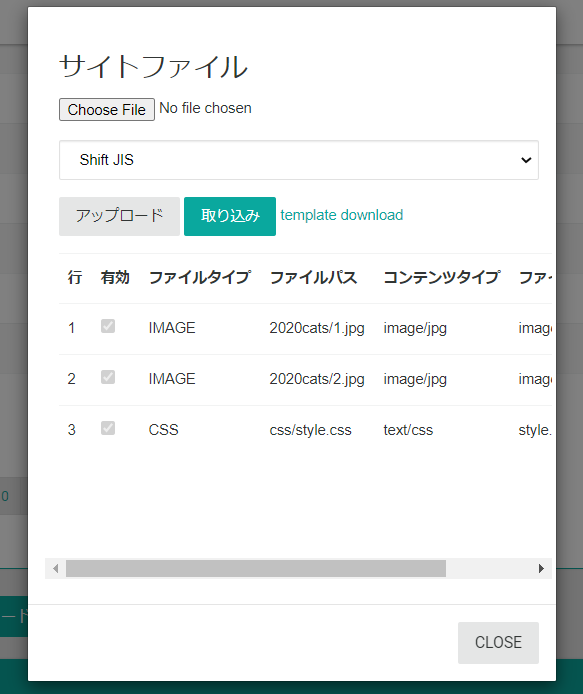The width and height of the screenshot is (583, 694).
Task: Toggle the checkbox in row 3
Action: 108,428
